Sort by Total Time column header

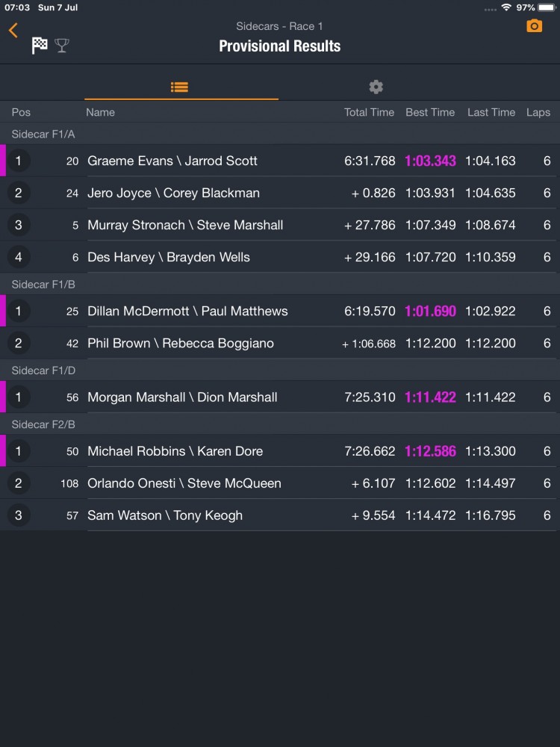369,112
